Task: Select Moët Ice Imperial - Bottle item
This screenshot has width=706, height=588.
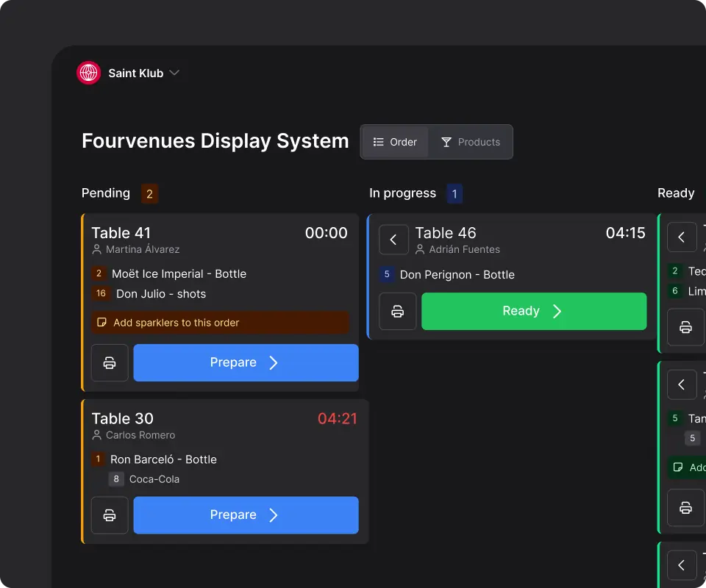Action: (179, 273)
